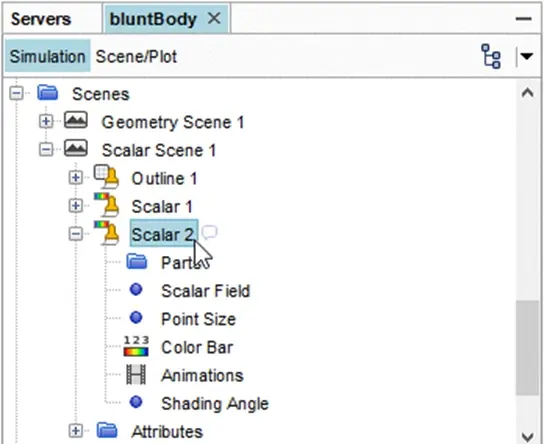Select the Scalar 2 displayer icon
Viewport: 544px width, 444px height.
tap(107, 233)
